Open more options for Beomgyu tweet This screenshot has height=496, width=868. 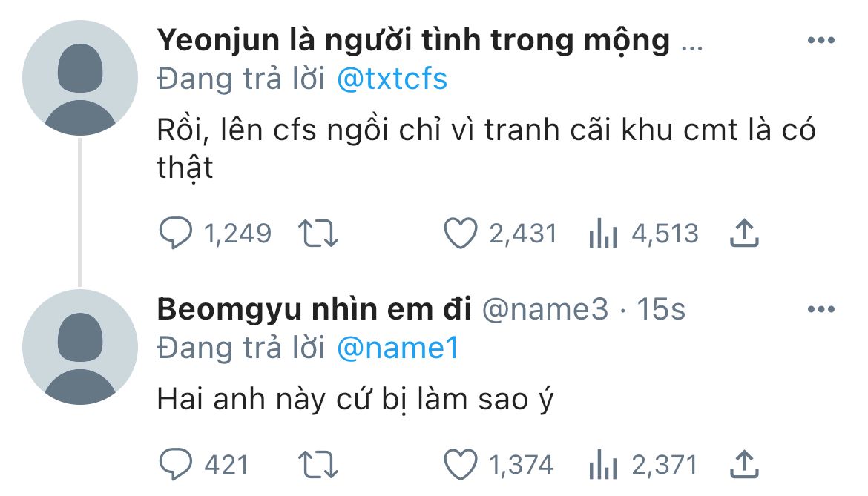click(821, 309)
